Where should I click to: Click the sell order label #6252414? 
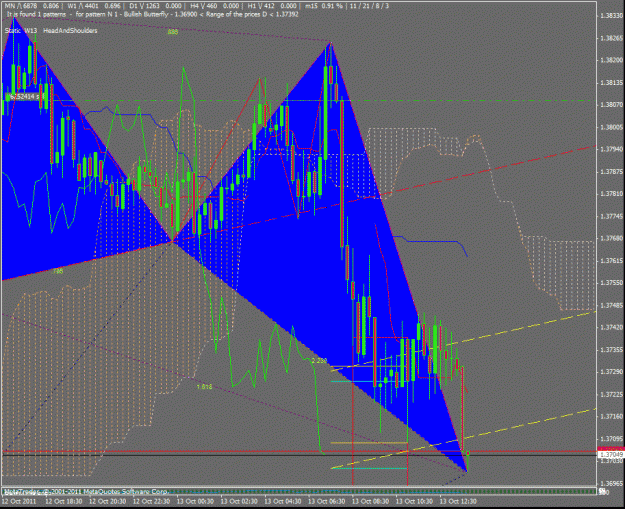coord(24,96)
